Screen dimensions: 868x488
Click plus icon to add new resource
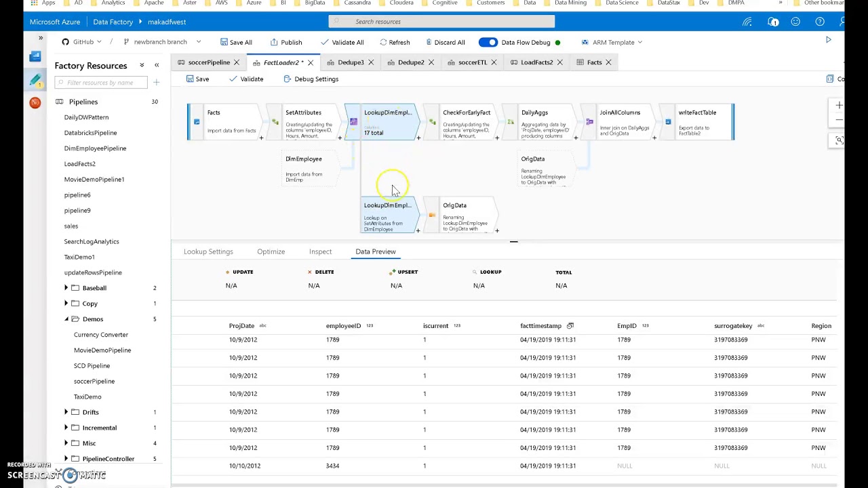click(156, 83)
